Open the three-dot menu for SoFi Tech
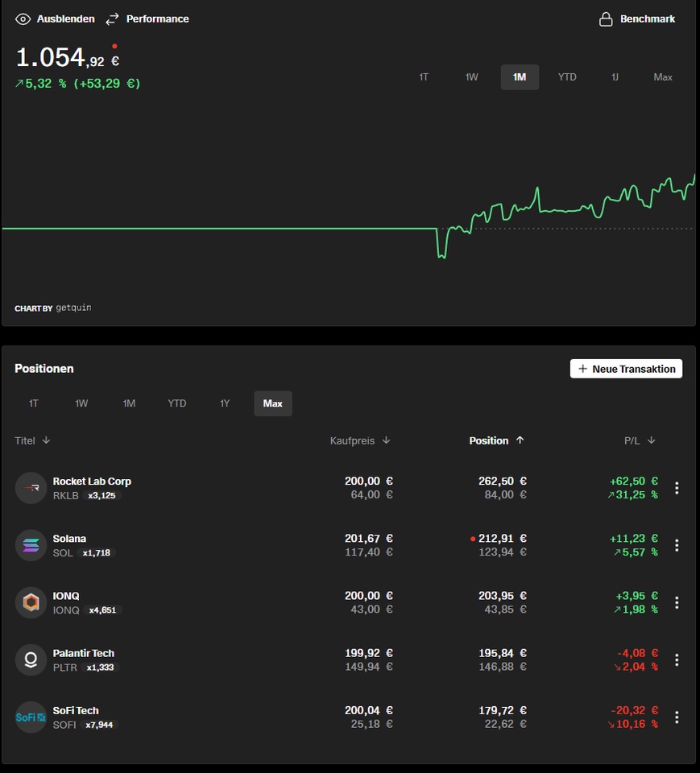Viewport: 700px width, 773px height. pyautogui.click(x=677, y=717)
